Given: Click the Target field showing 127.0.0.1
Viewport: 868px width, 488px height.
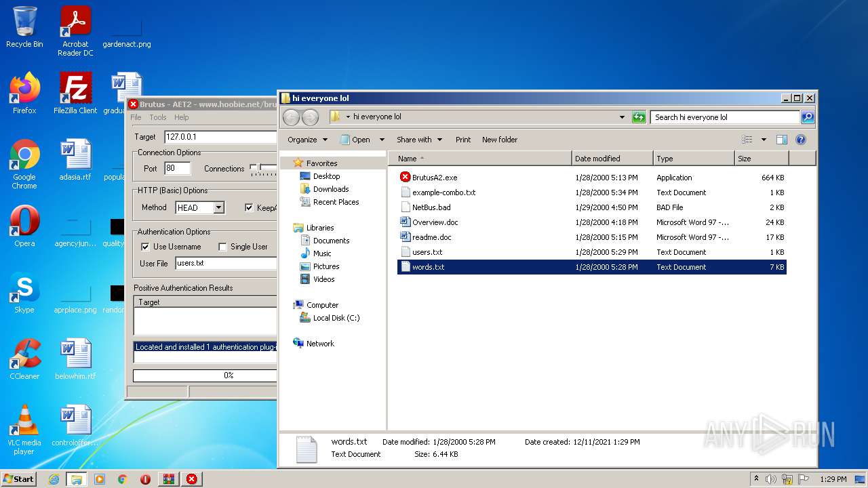Looking at the screenshot, I should click(x=220, y=137).
